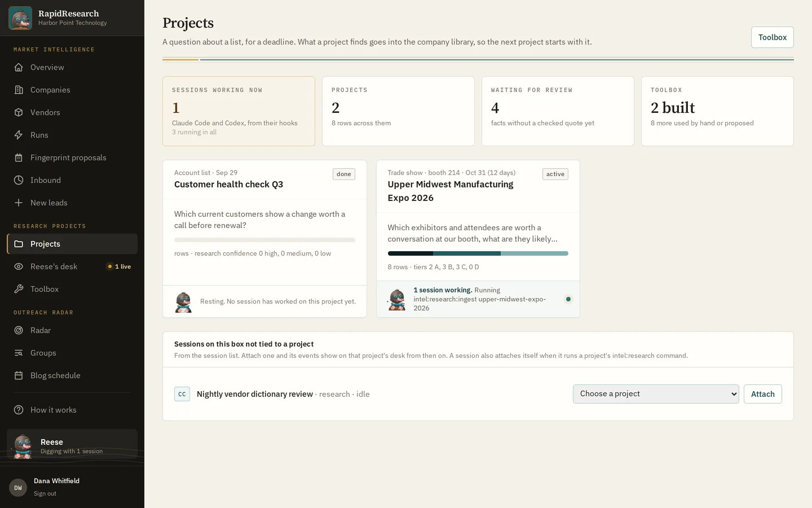Click the Expo tier progress bar
This screenshot has height=508, width=812.
478,253
